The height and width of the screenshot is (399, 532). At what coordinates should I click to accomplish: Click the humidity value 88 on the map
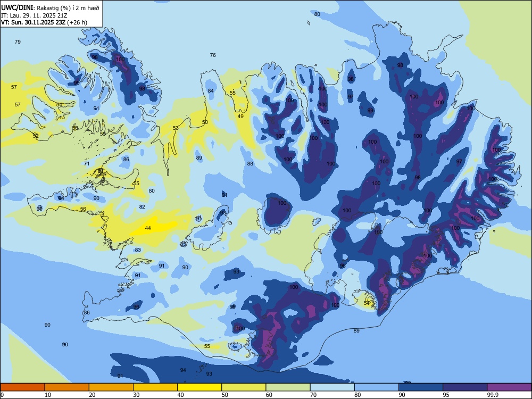coord(250,163)
